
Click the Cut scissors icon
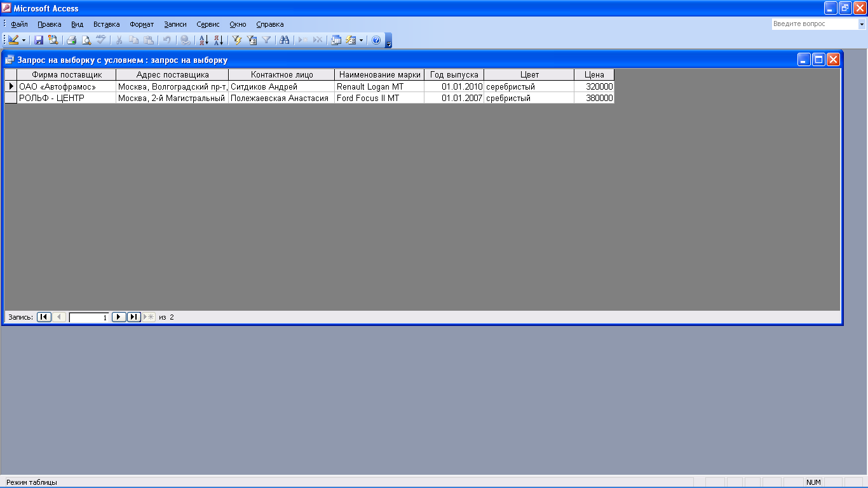(x=119, y=40)
